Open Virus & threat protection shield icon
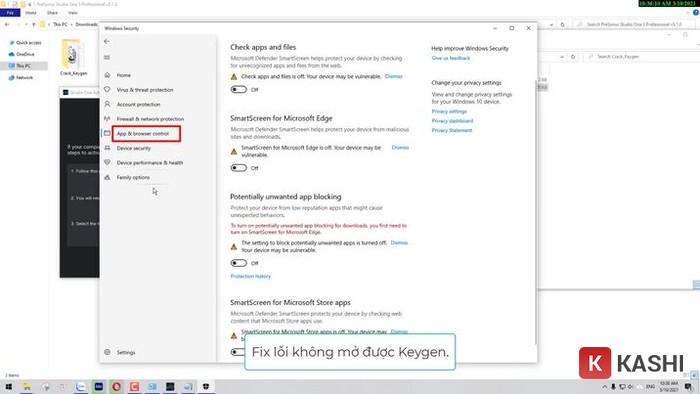This screenshot has width=700, height=394. (107, 90)
